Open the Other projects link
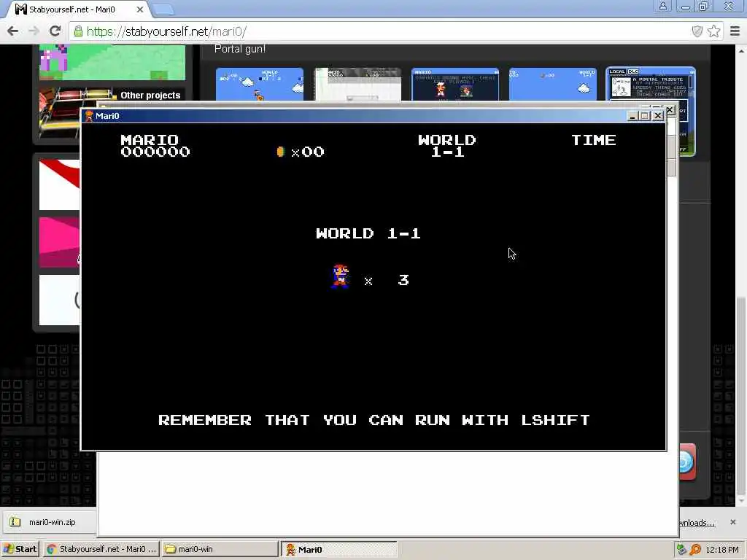Image resolution: width=747 pixels, height=560 pixels. pyautogui.click(x=150, y=96)
